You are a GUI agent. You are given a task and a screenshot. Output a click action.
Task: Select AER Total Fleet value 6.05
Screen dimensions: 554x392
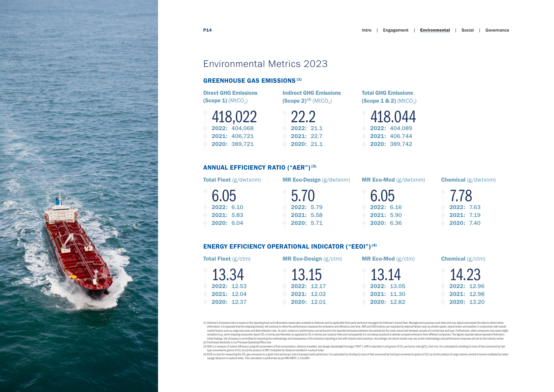pos(224,196)
